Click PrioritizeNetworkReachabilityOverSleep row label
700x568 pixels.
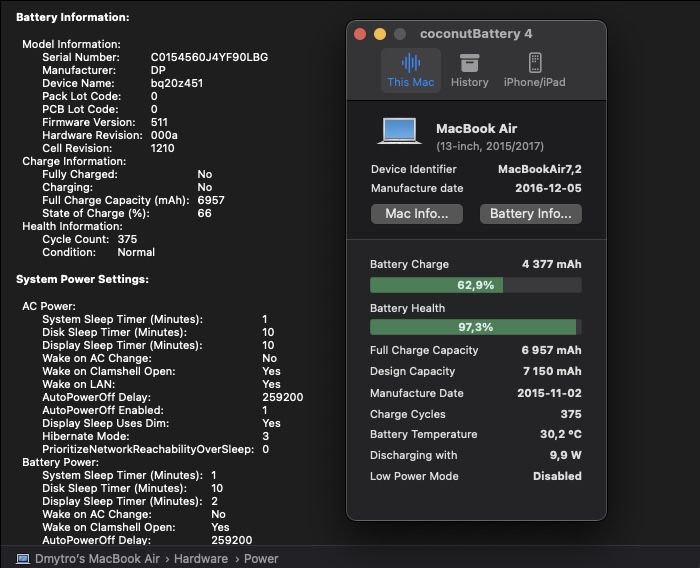click(148, 449)
